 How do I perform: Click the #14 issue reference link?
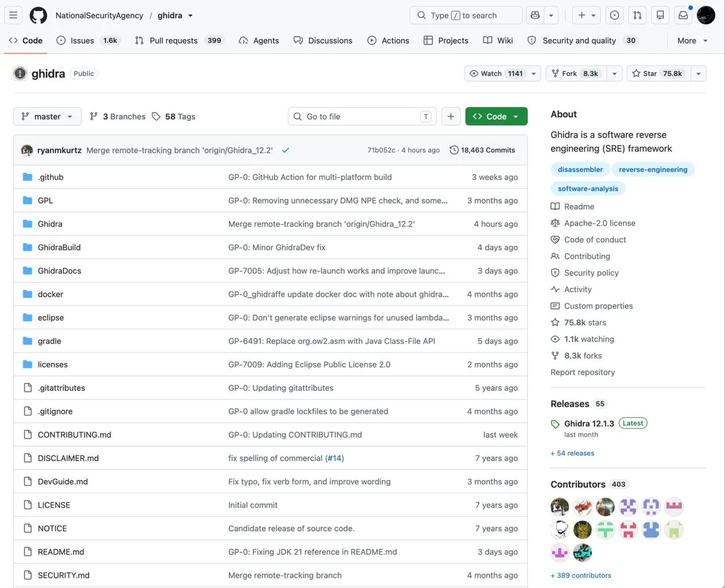click(335, 458)
